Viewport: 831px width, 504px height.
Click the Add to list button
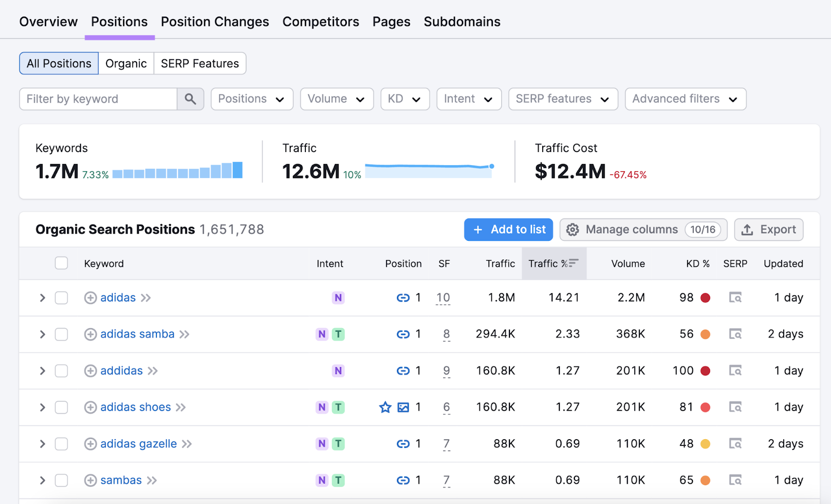[508, 229]
